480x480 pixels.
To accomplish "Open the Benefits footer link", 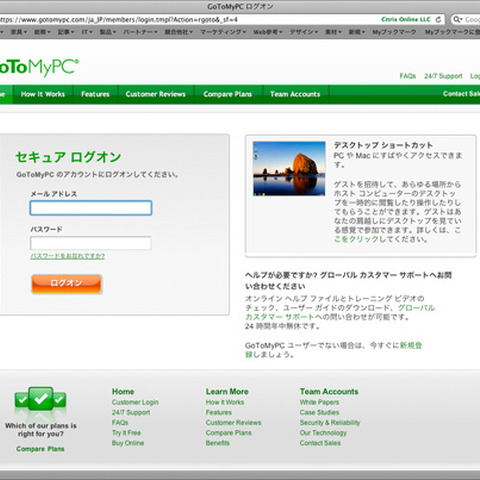I will click(x=218, y=443).
